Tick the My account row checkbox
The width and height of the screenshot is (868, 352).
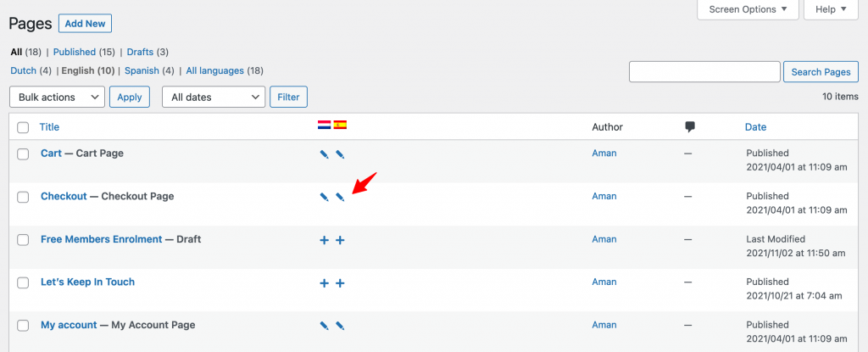point(23,326)
